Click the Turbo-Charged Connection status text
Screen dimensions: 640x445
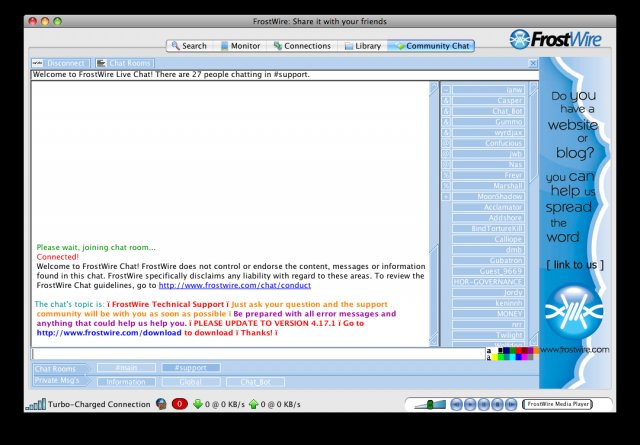point(99,404)
